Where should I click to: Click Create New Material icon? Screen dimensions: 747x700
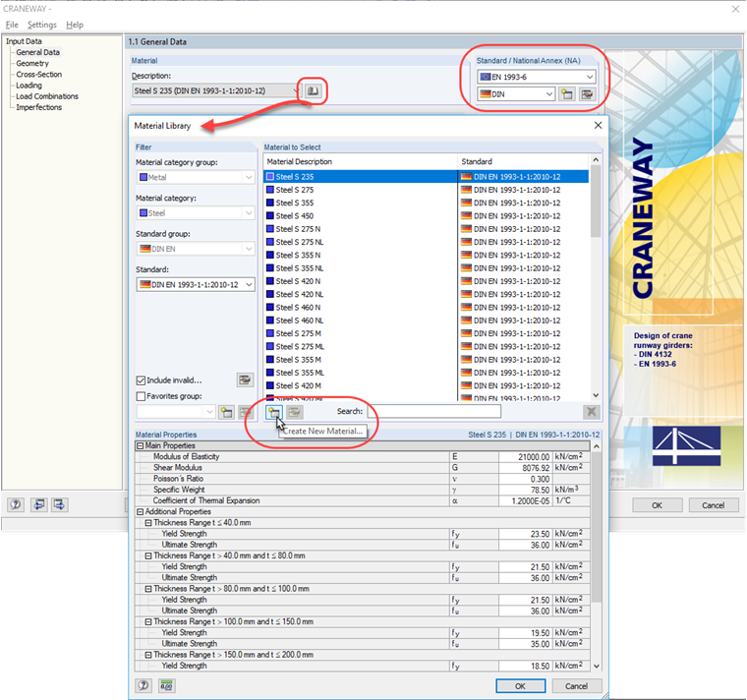click(x=274, y=412)
